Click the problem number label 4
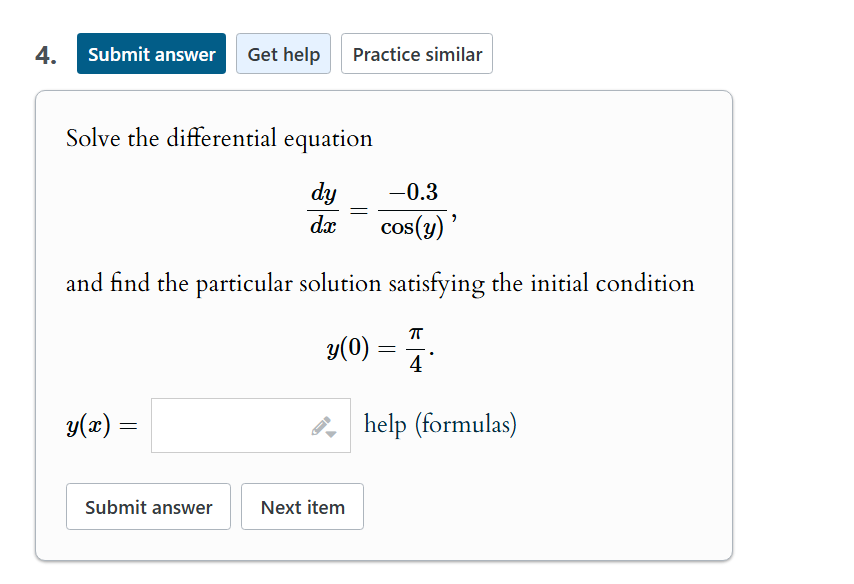The height and width of the screenshot is (584, 854). [x=44, y=53]
